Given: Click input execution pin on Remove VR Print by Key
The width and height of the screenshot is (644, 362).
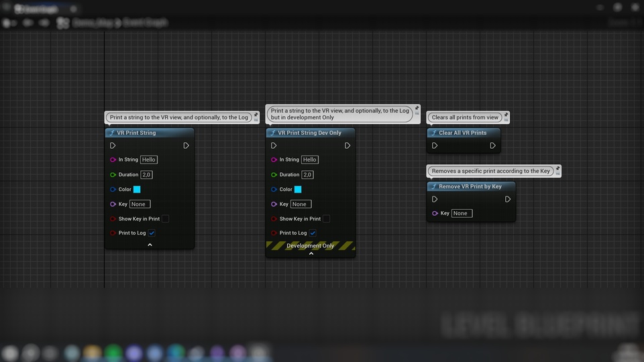Looking at the screenshot, I should tap(435, 200).
